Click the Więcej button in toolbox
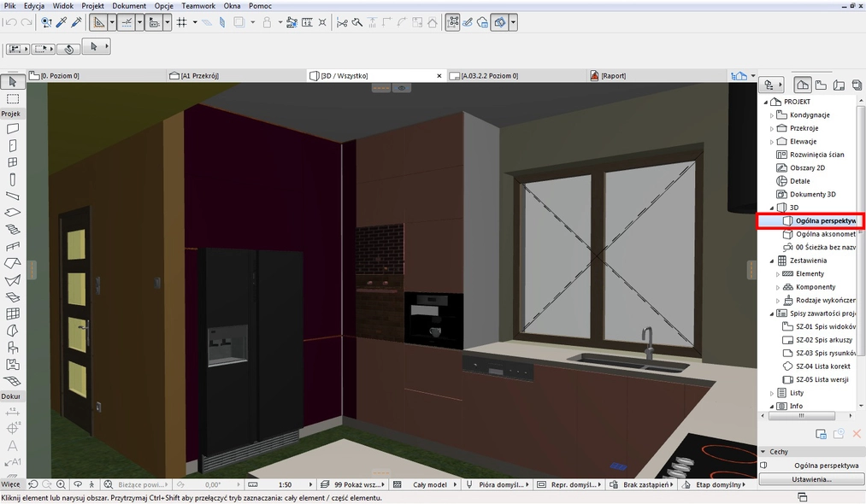866x504 pixels. pos(10,484)
